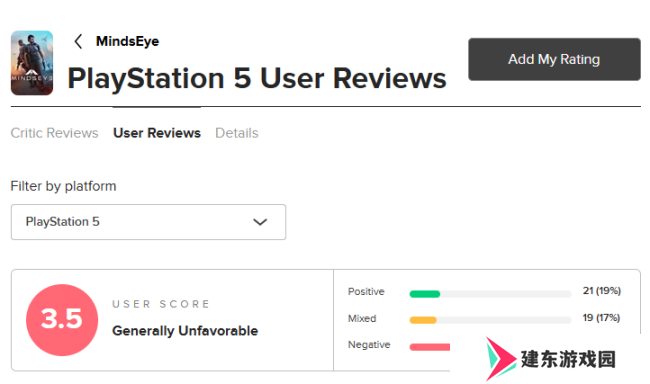Viewport: 650px width, 384px height.
Task: Select the User Reviews tab
Action: click(157, 133)
